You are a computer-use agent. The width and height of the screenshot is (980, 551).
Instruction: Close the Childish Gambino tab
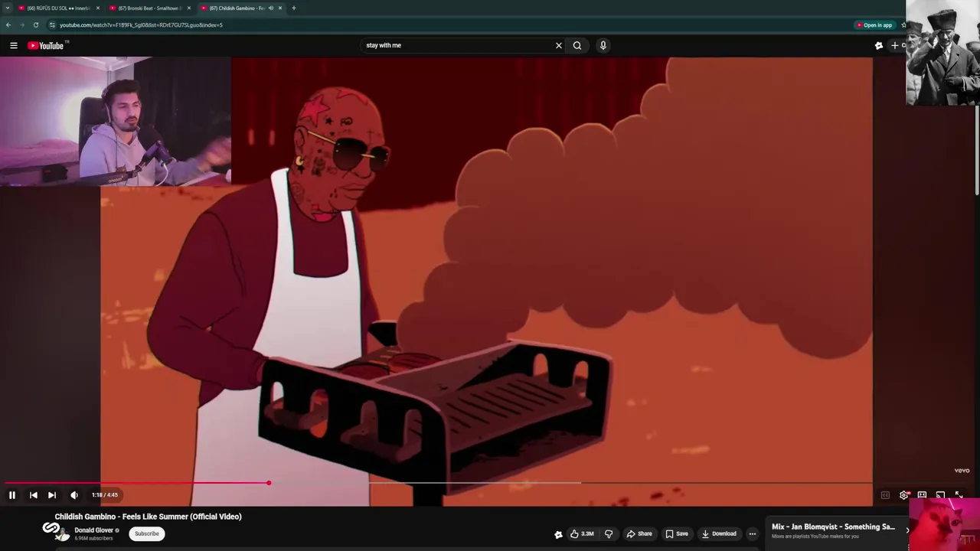[280, 8]
